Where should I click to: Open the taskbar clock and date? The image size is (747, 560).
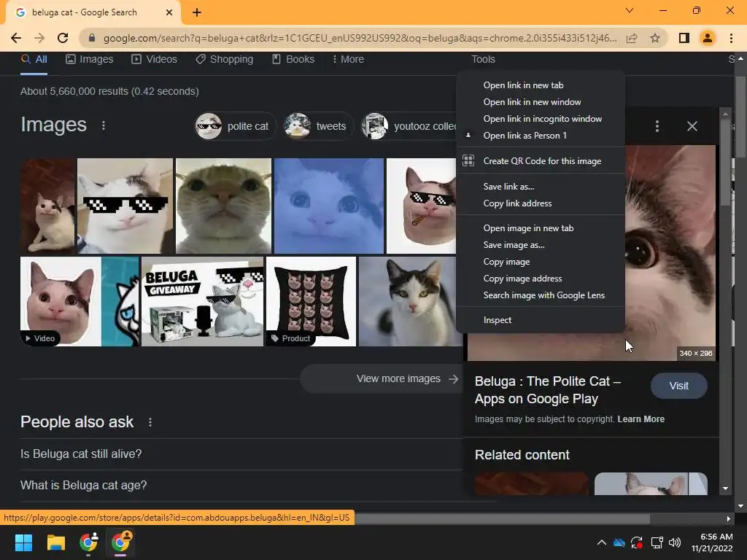pos(712,542)
